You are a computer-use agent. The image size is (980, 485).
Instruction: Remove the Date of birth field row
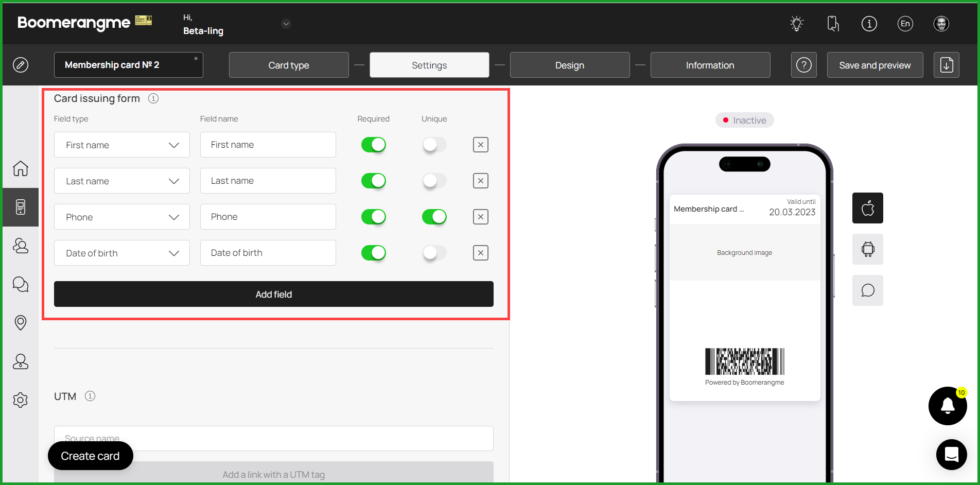tap(480, 253)
